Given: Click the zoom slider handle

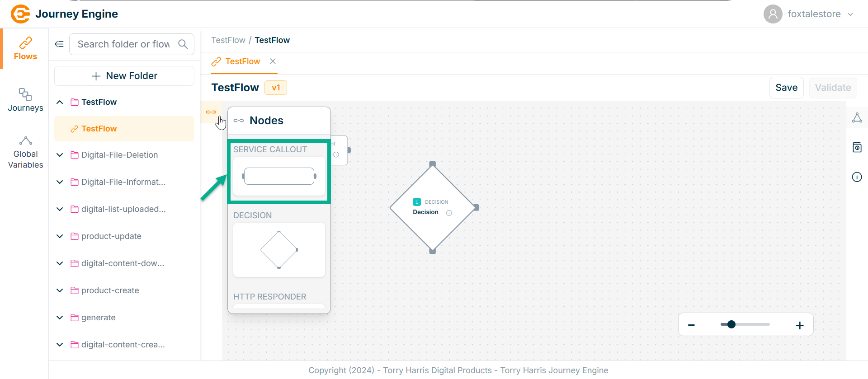Looking at the screenshot, I should click(x=731, y=324).
